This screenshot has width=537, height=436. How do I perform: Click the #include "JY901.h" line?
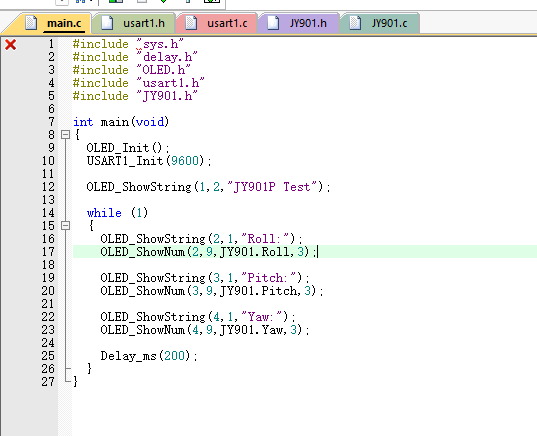[x=135, y=96]
